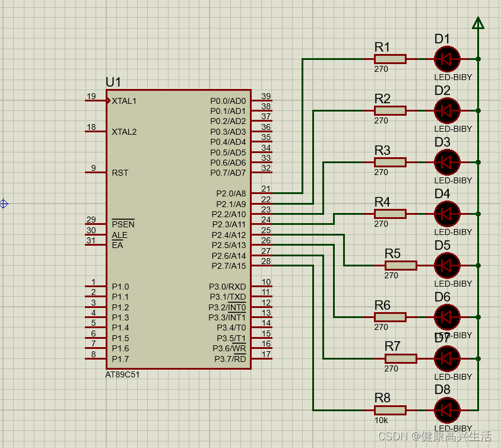Click the D8 reference label

point(442,390)
